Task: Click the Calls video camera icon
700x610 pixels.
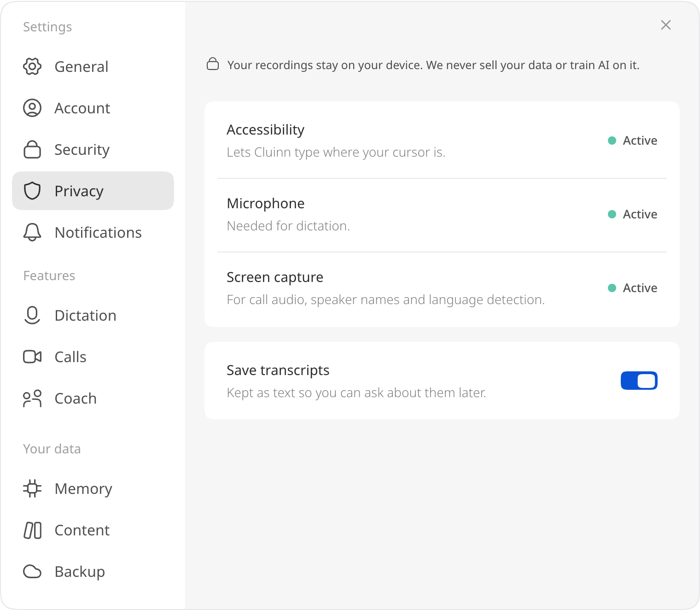Action: point(32,357)
